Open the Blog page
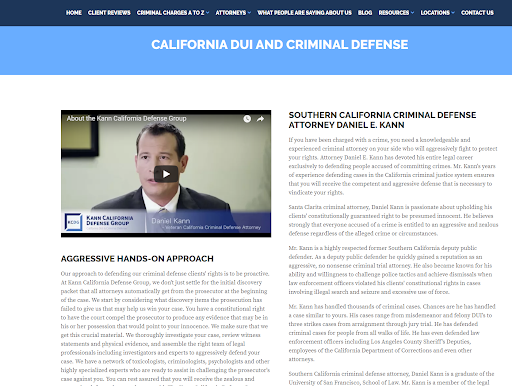This screenshot has height=386, width=512. (x=365, y=13)
